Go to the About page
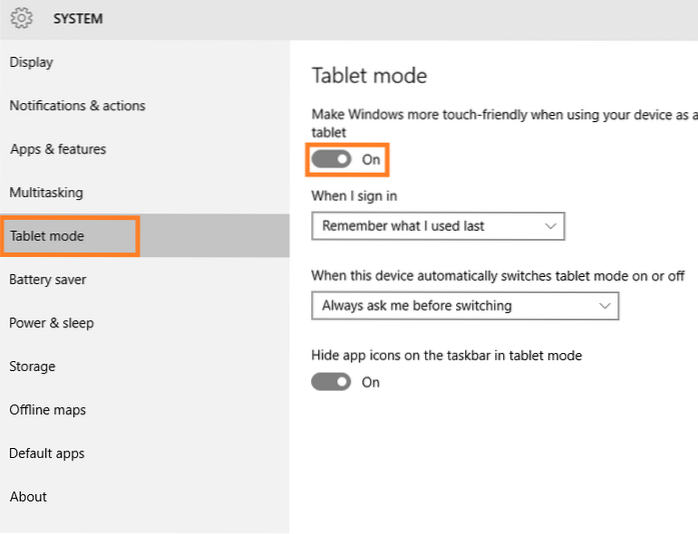698x534 pixels. click(28, 496)
